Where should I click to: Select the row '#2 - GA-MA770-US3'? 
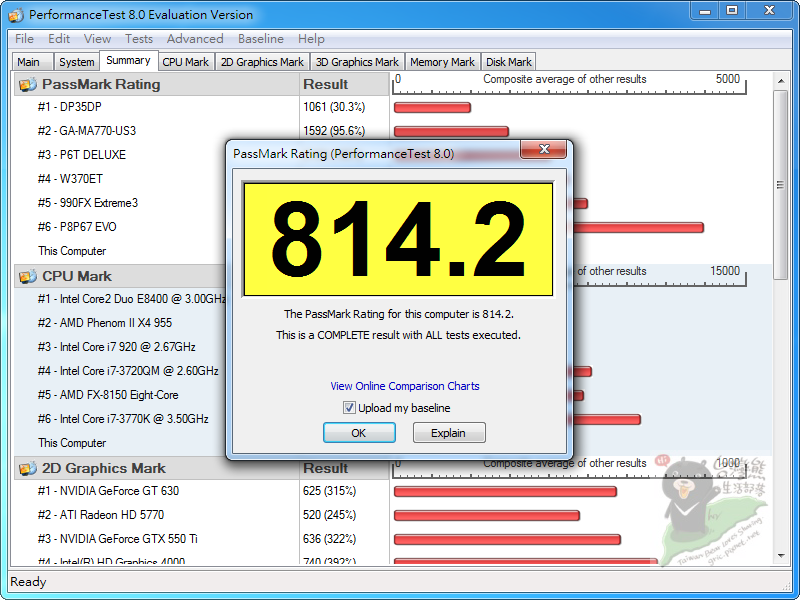click(87, 131)
